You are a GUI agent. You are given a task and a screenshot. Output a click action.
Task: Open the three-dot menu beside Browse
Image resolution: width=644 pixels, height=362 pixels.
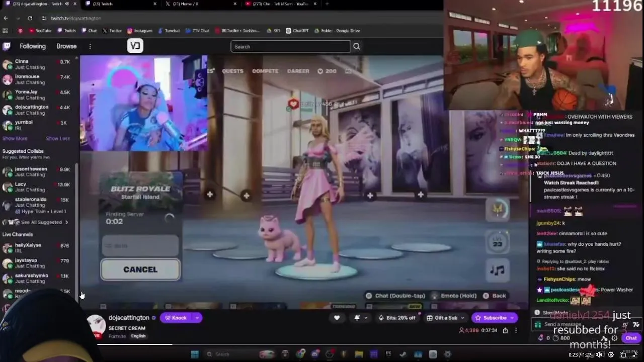[90, 46]
